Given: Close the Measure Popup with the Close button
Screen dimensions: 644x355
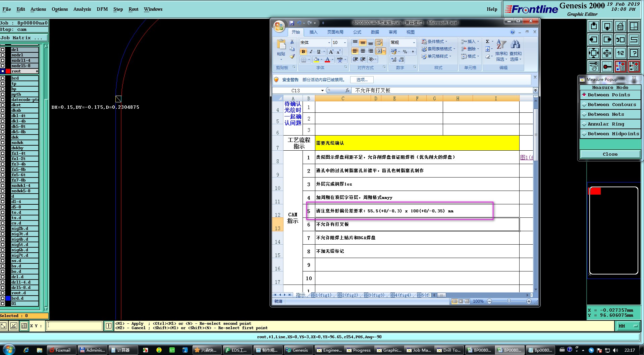Looking at the screenshot, I should (610, 154).
